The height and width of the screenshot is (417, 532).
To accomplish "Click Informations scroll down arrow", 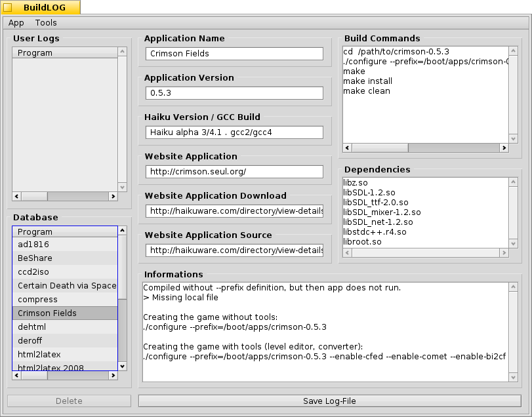I will point(514,378).
